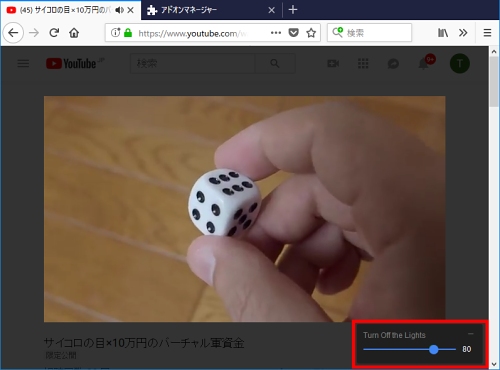500x370 pixels.
Task: Click the video title サイコロの目×10万円のバーチャル軍資金
Action: (144, 343)
